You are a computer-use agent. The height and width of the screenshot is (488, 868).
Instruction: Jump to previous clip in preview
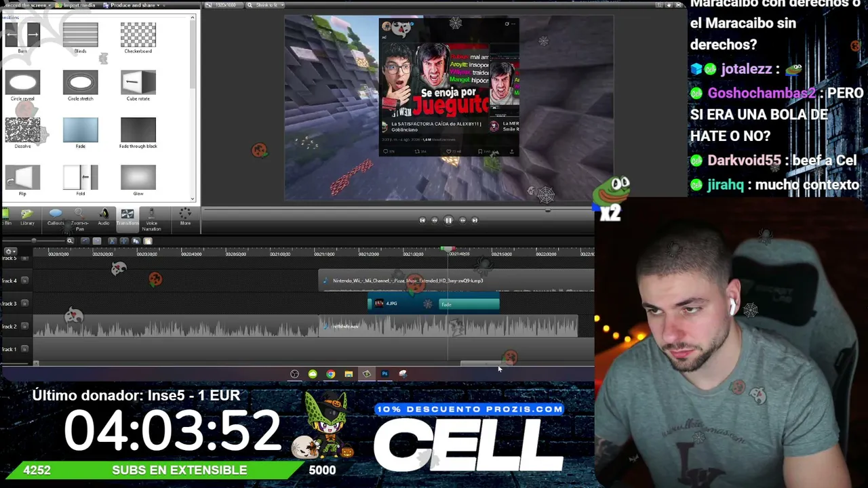click(422, 220)
